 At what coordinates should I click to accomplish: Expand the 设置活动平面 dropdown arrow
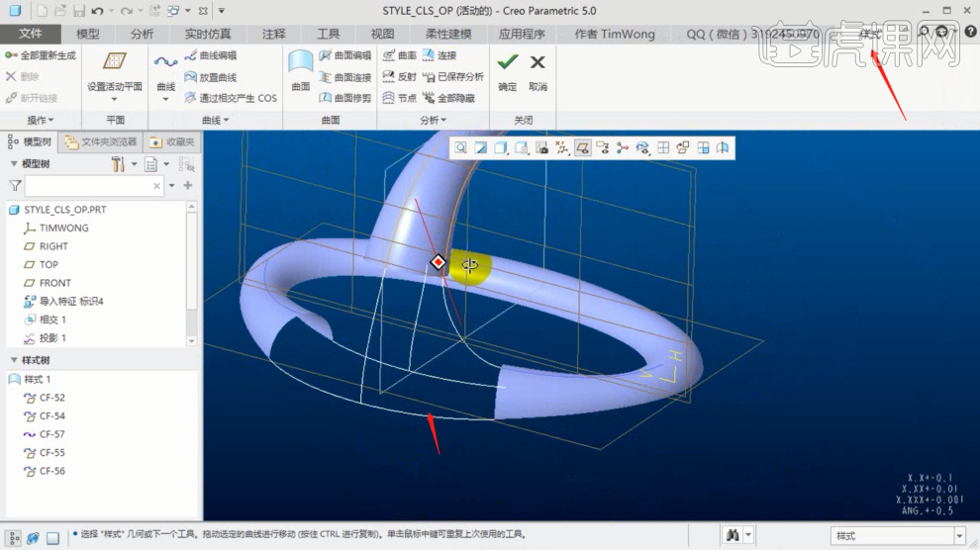coord(114,99)
